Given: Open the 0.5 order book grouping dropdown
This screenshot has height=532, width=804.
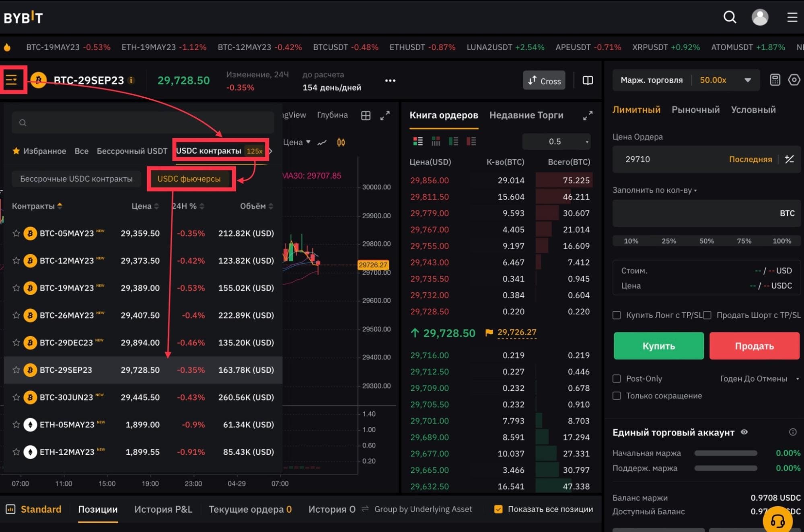Looking at the screenshot, I should click(x=556, y=142).
